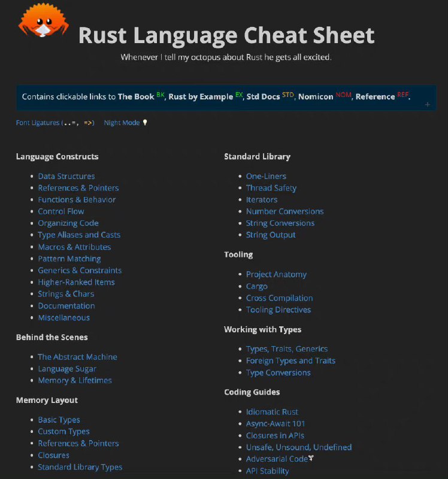Go to Basic Types
This screenshot has width=448, height=479.
(x=59, y=420)
